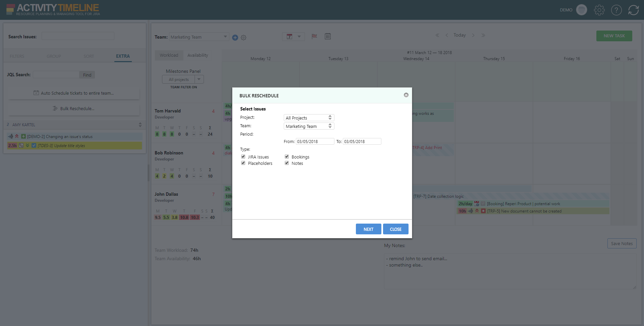The width and height of the screenshot is (644, 326).
Task: Toggle the Bookings checkbox
Action: click(x=287, y=157)
